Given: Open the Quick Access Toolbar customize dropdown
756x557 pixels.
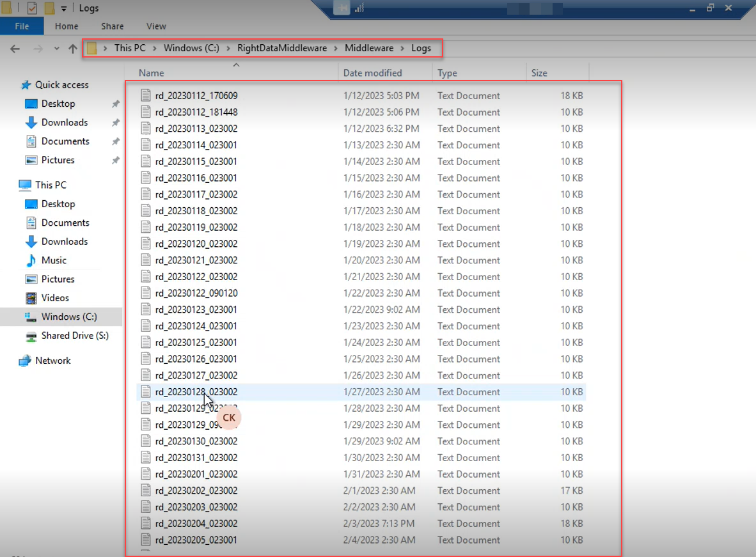Looking at the screenshot, I should coord(64,9).
